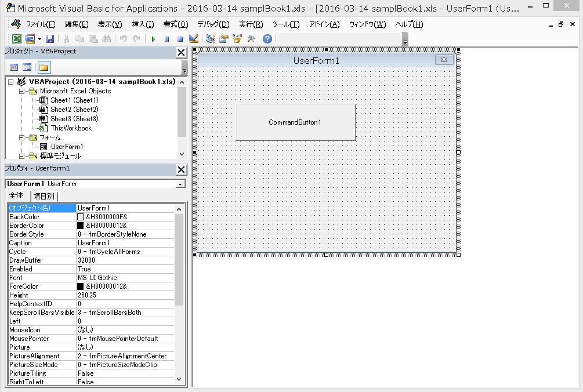The height and width of the screenshot is (392, 583).
Task: Open the ヘルプ(H) menu
Action: pos(409,24)
